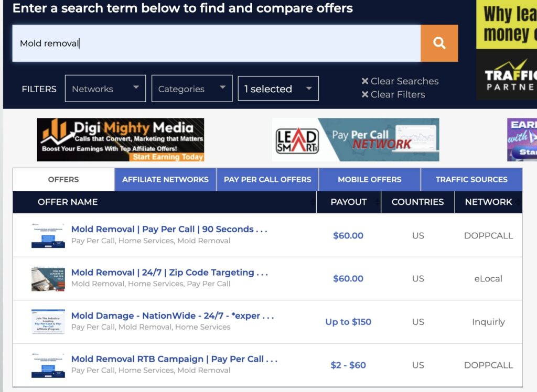537x392 pixels.
Task: Open the LeadSmart Pay Per Call Network banner
Action: pos(356,140)
